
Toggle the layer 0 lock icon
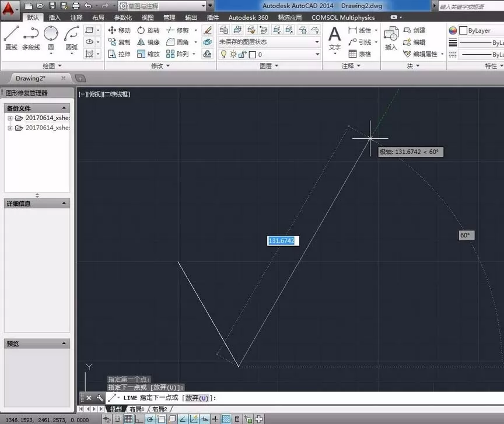click(243, 54)
